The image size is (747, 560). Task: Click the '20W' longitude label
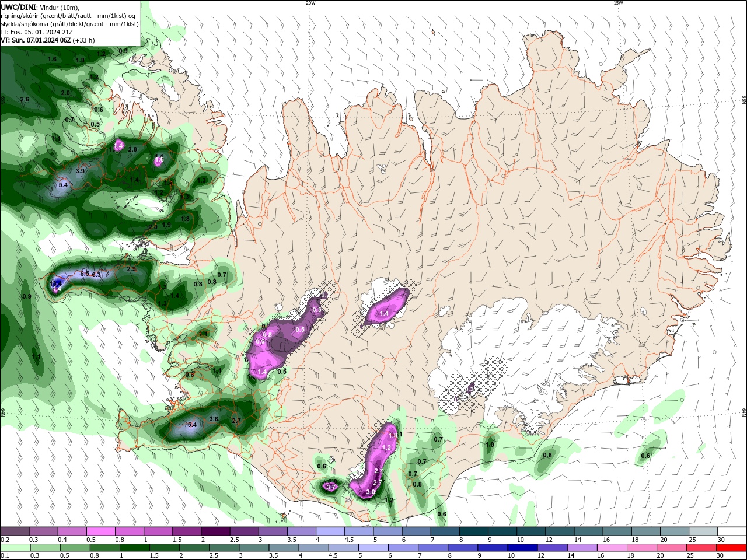[310, 3]
